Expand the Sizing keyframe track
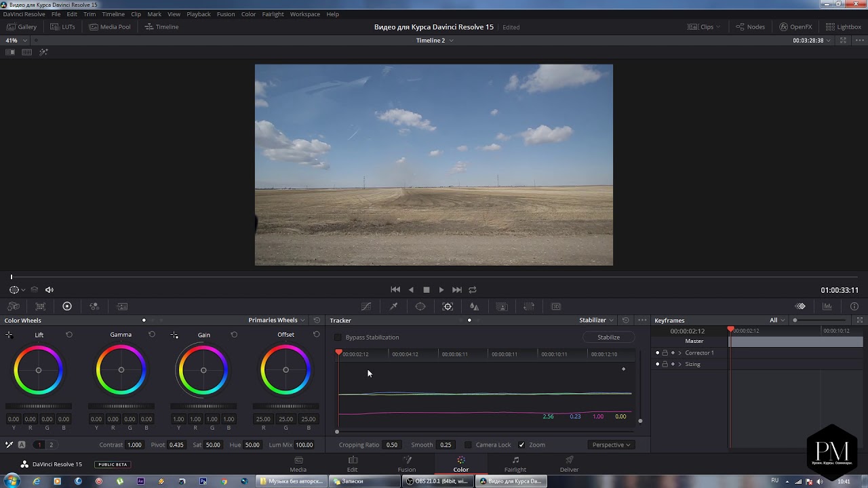This screenshot has width=868, height=488. [679, 364]
